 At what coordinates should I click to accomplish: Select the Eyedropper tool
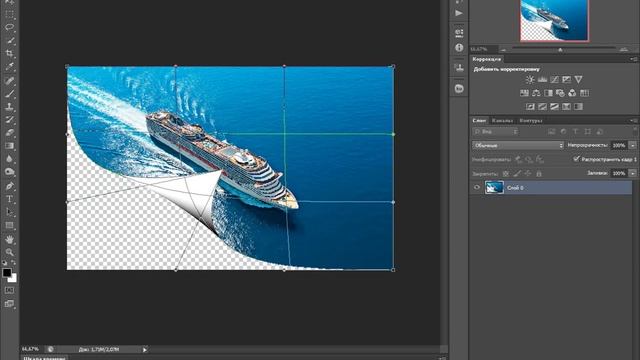coord(9,66)
